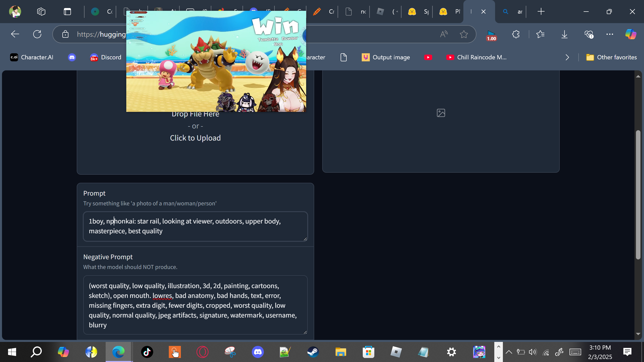Image resolution: width=644 pixels, height=362 pixels.
Task: Open the 1.00 speed extension icon
Action: point(491,35)
